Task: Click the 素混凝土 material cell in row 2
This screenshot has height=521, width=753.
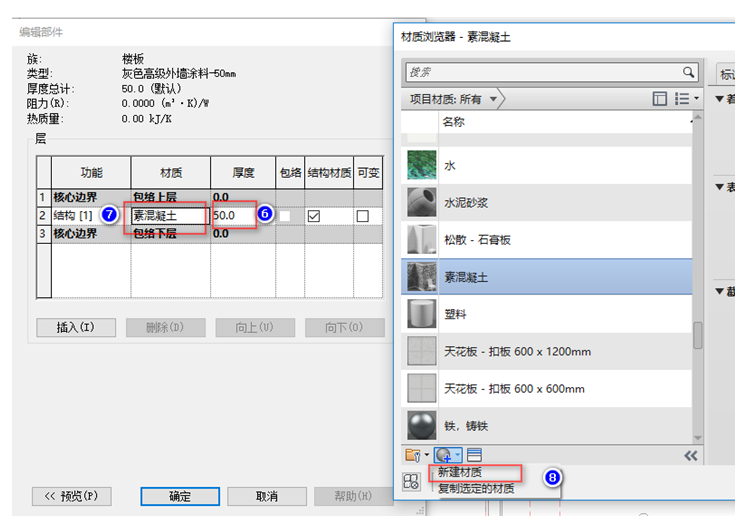Action: click(x=169, y=216)
